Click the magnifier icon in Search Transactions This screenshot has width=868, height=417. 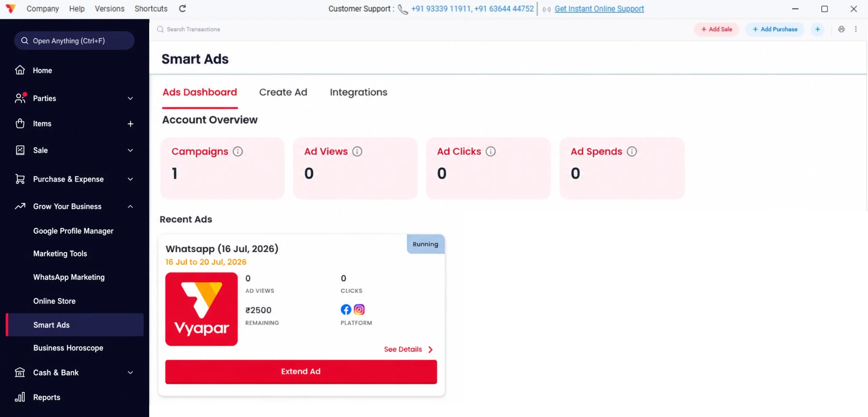(x=160, y=29)
